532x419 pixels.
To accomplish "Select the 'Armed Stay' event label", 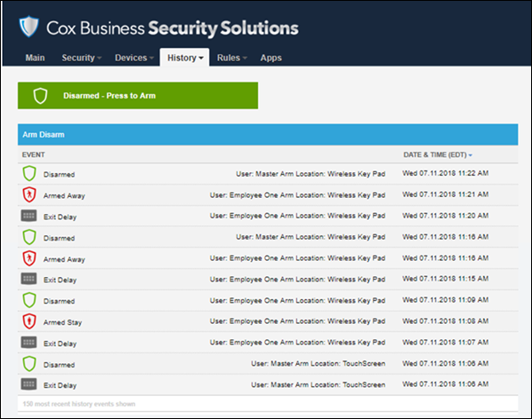I will 62,322.
